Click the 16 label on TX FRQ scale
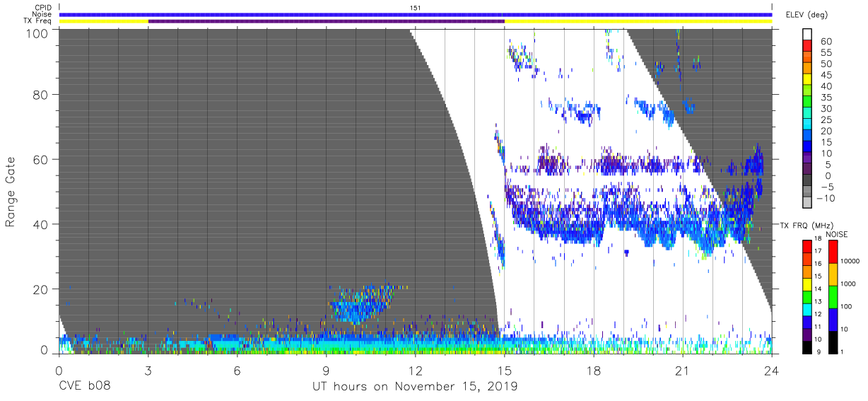This screenshot has height=401, width=868. coord(817,263)
